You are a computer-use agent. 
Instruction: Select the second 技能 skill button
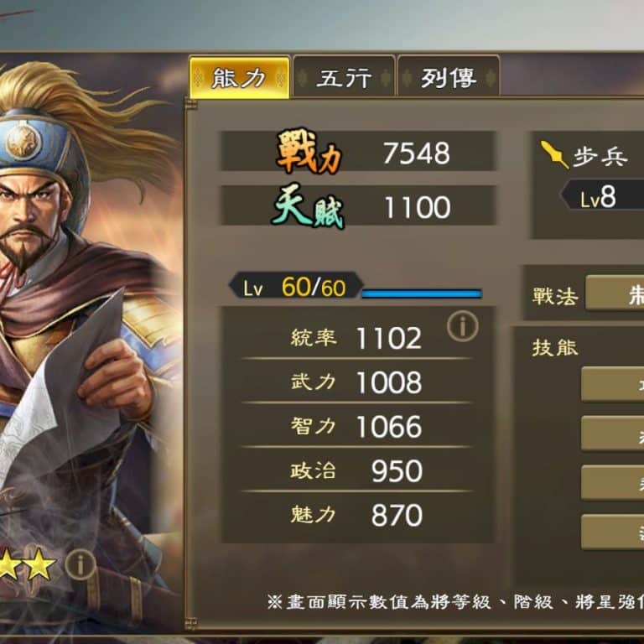612,433
